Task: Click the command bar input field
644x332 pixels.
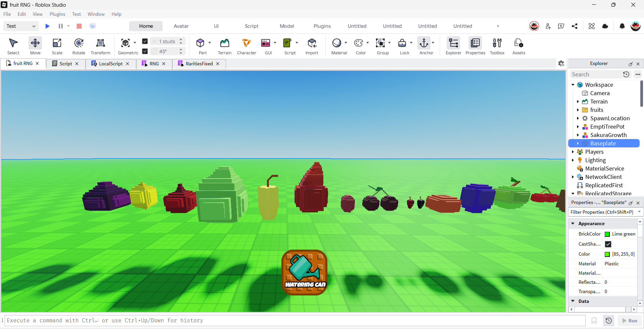Action: click(296, 321)
